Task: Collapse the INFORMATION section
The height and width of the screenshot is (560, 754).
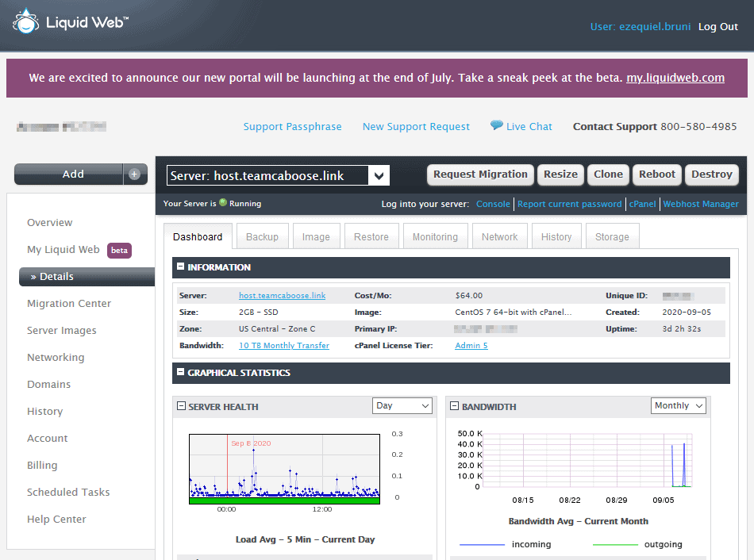Action: point(181,267)
